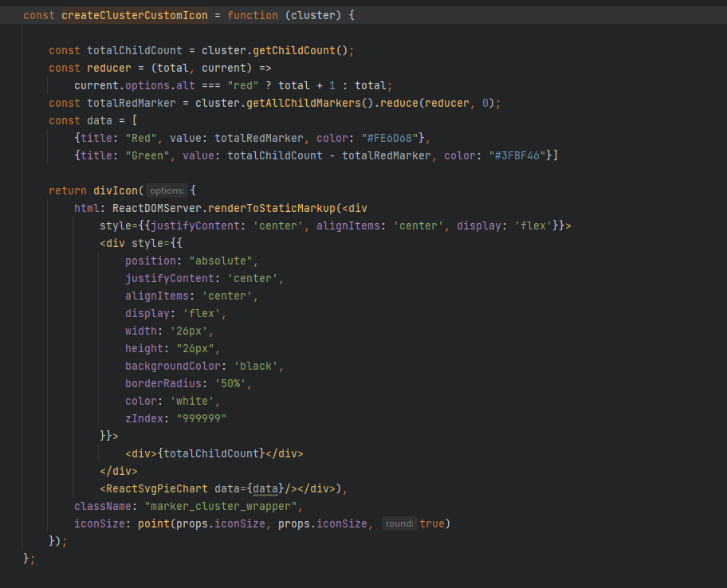The height and width of the screenshot is (588, 727).
Task: Click the createClusterCustomIcon function name
Action: pyautogui.click(x=135, y=15)
